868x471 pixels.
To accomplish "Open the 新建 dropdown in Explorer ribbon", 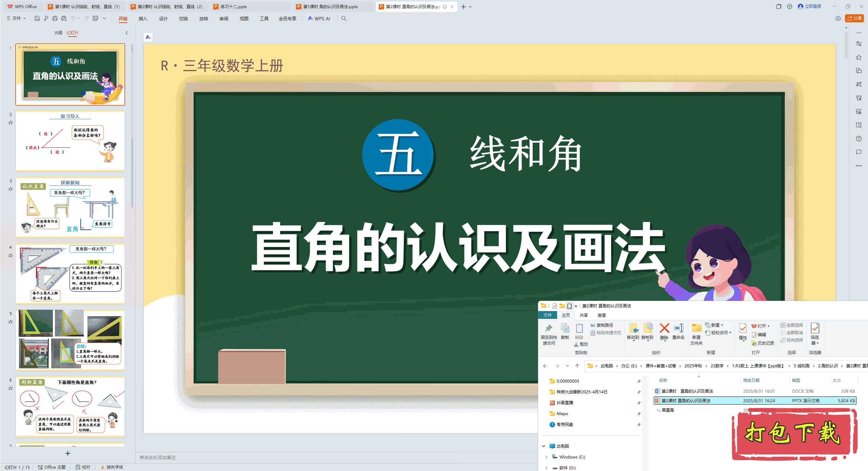I will click(x=715, y=325).
